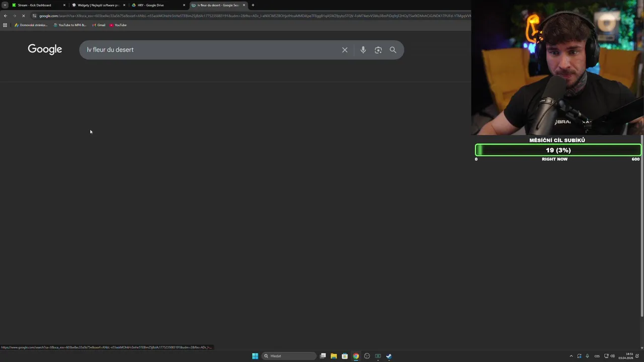644x362 pixels.
Task: Select the Chrome taskbar icon
Action: click(x=356, y=356)
